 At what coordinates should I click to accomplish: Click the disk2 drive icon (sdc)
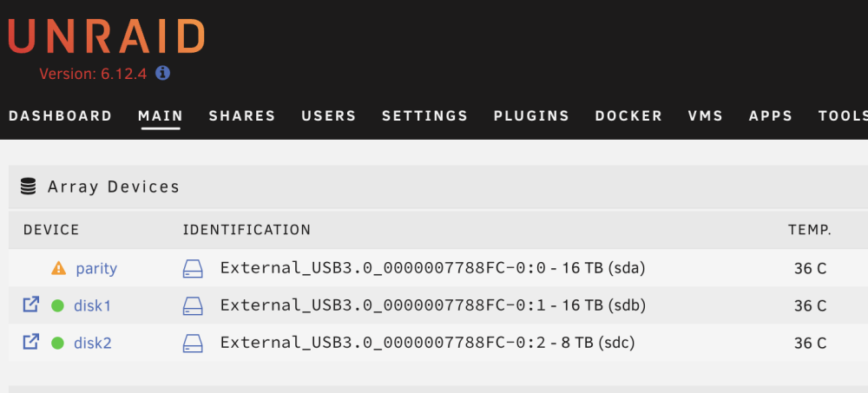193,344
